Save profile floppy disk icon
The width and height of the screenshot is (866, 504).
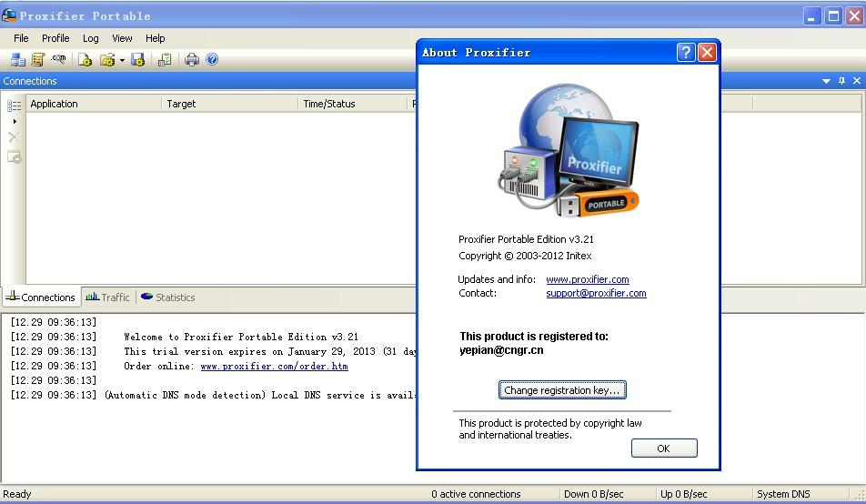138,60
